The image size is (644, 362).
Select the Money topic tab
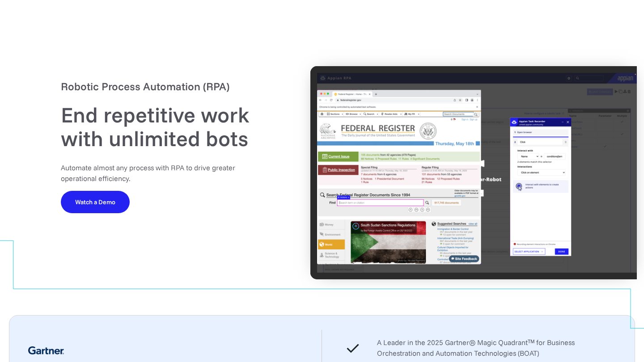coord(331,225)
